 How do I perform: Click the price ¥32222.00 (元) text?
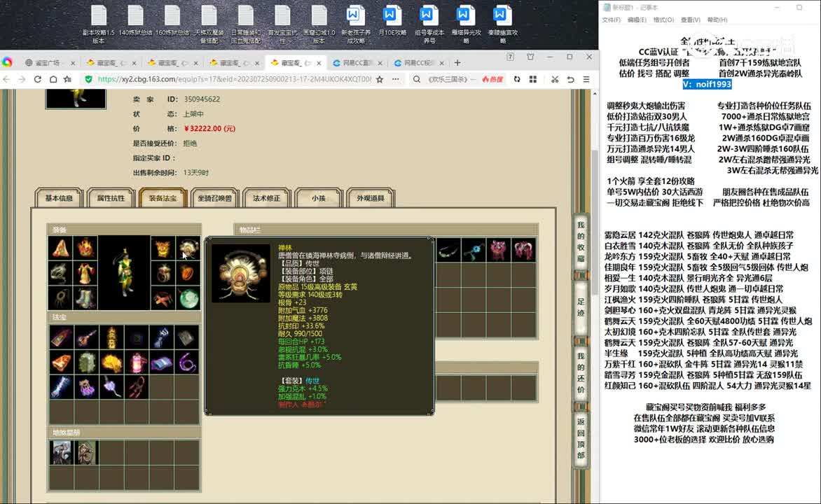[209, 129]
